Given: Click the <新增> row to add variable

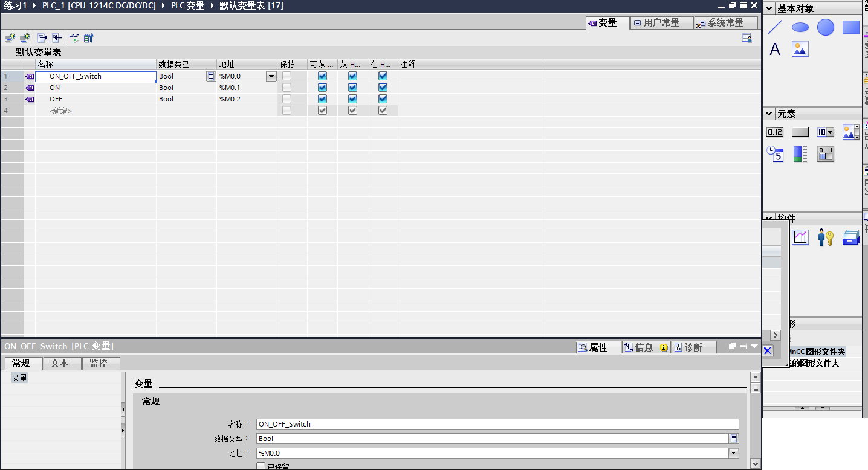Looking at the screenshot, I should pyautogui.click(x=60, y=111).
